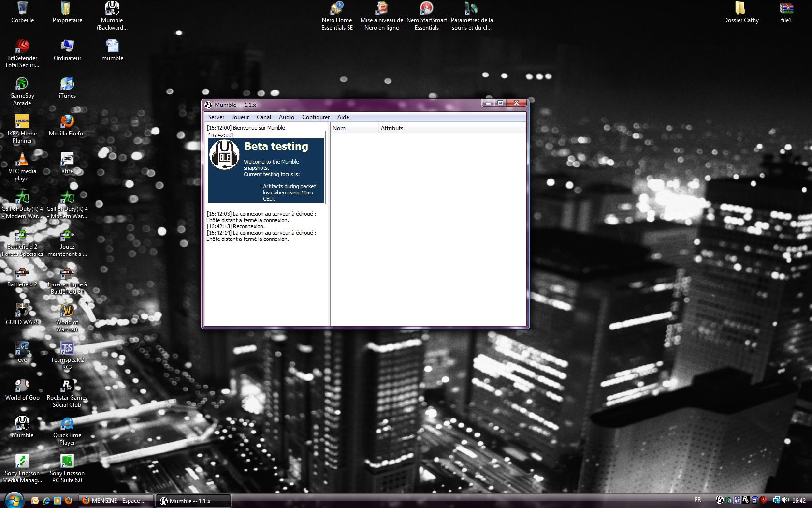This screenshot has height=508, width=812.
Task: Select the QuickTime Player icon
Action: click(67, 431)
